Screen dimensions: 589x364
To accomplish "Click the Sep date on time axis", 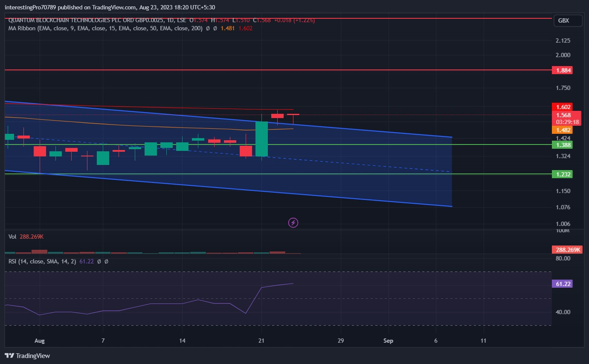I will 388,341.
